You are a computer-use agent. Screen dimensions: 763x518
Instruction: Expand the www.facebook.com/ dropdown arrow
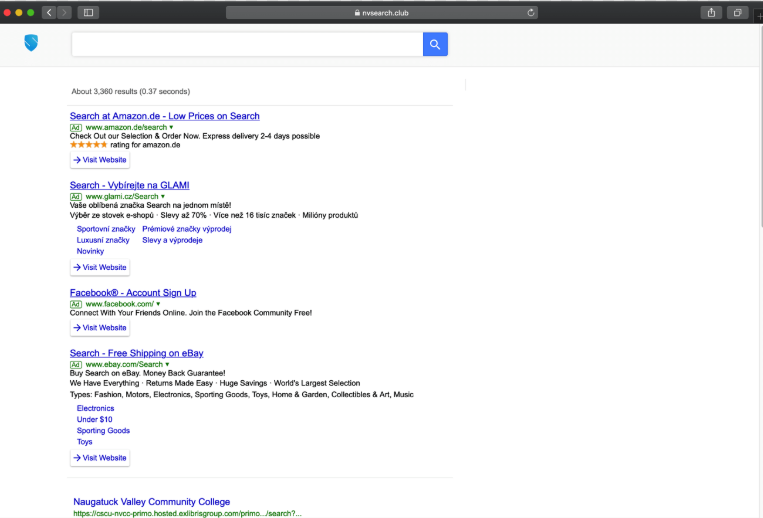point(158,304)
